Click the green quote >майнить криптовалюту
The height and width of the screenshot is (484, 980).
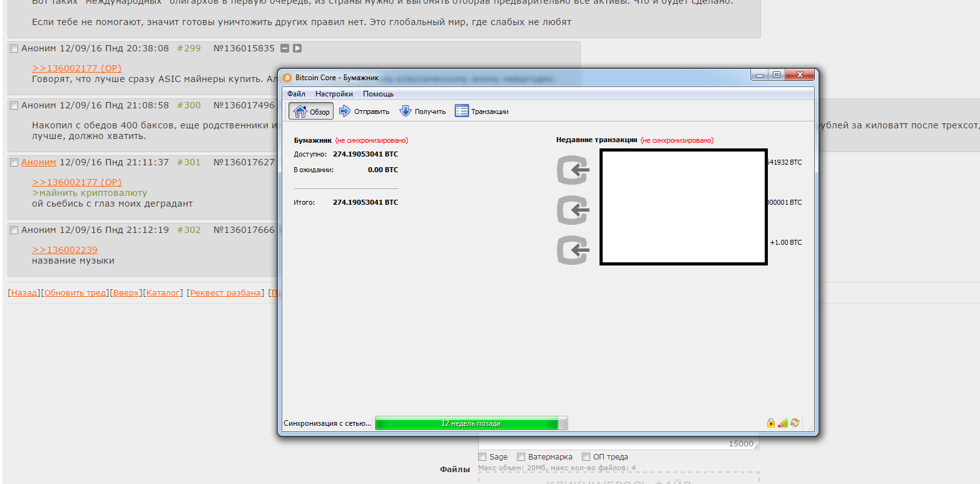click(x=89, y=193)
